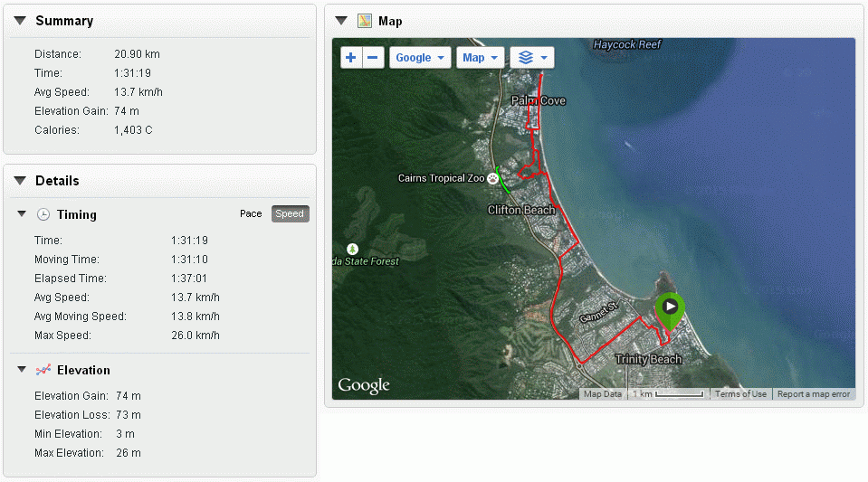Zoom in on the map
Viewport: 868px width, 482px height.
point(351,58)
